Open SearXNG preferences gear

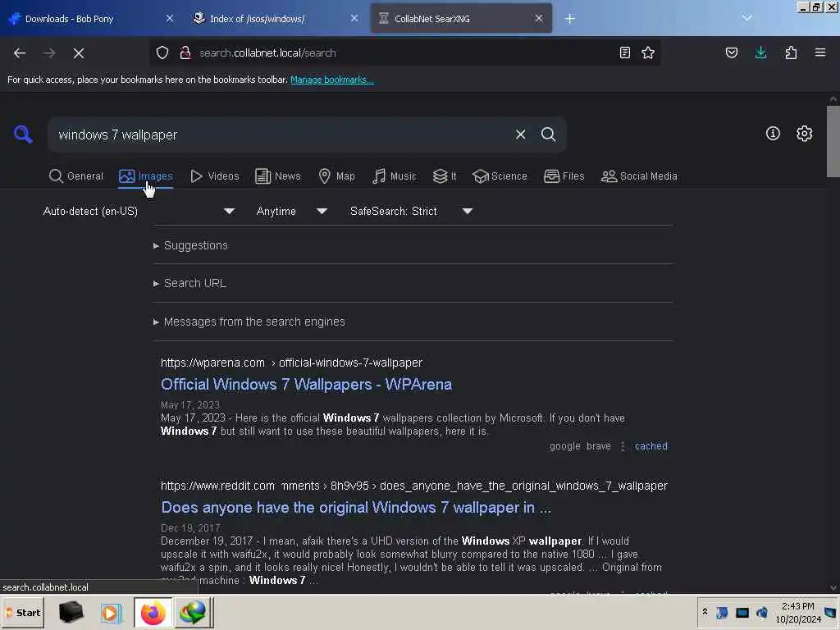pyautogui.click(x=804, y=134)
